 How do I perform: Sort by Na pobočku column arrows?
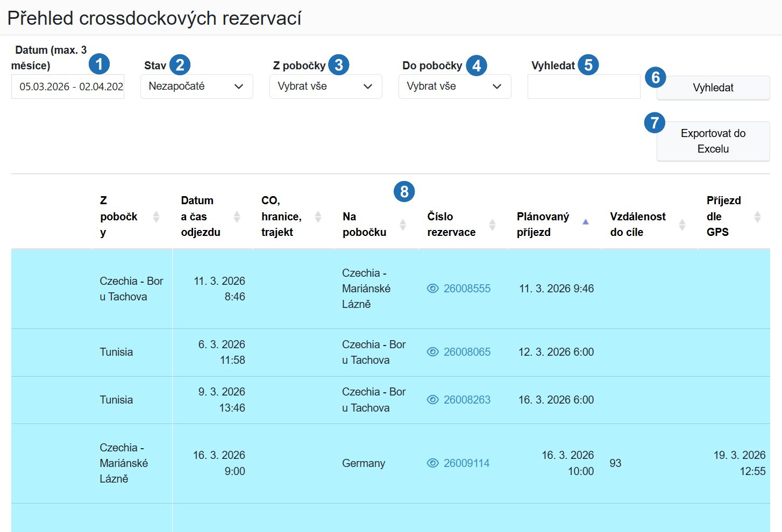point(403,225)
